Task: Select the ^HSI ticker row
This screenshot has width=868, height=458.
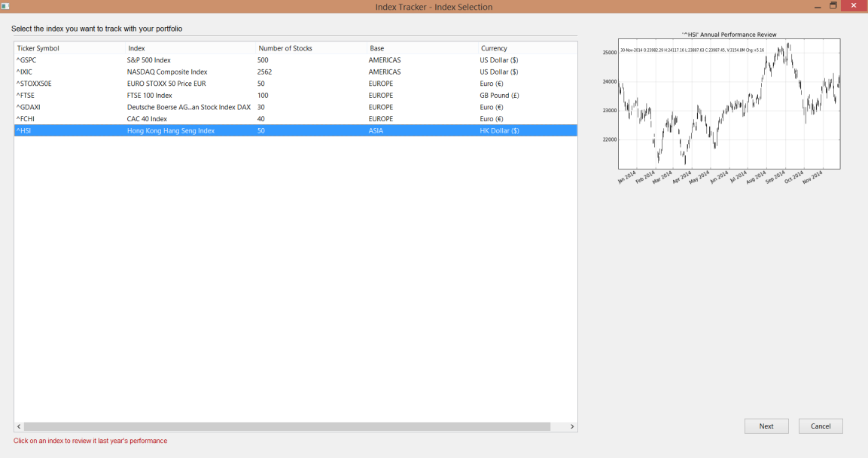Action: pyautogui.click(x=296, y=131)
